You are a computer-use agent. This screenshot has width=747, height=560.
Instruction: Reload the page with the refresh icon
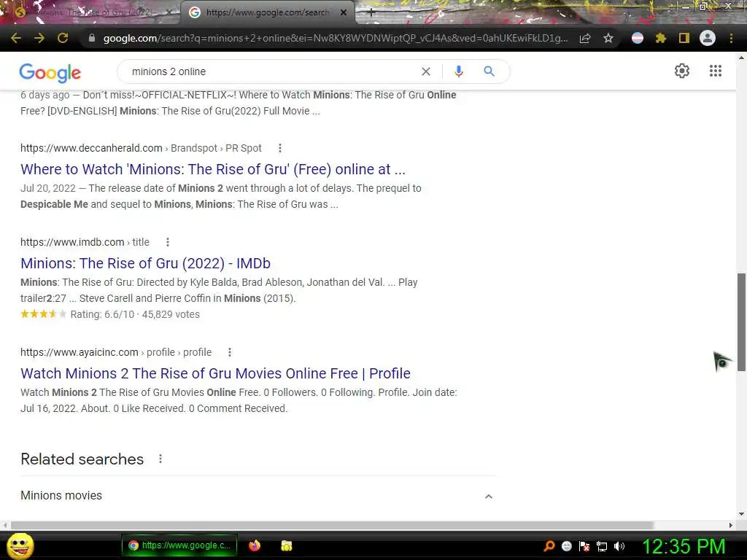[x=63, y=38]
